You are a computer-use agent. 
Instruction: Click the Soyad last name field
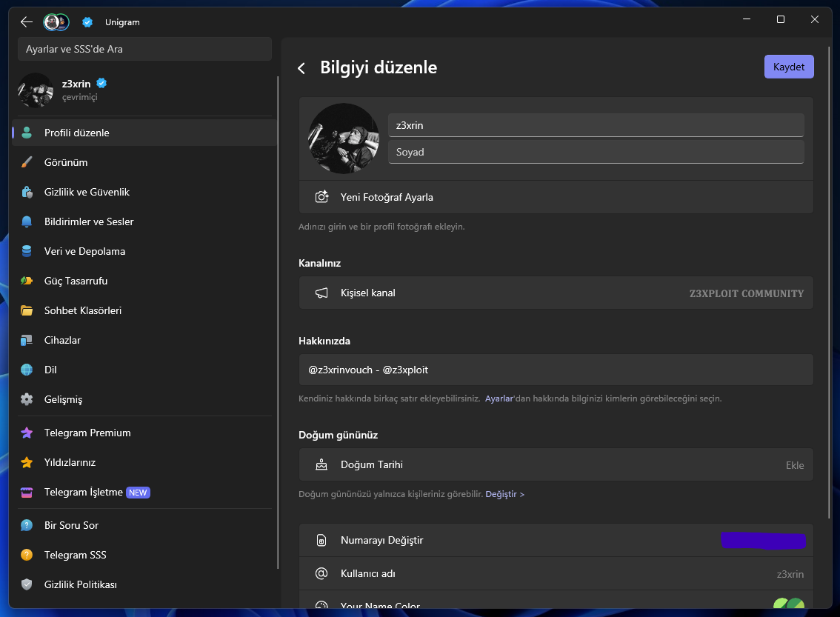[596, 152]
